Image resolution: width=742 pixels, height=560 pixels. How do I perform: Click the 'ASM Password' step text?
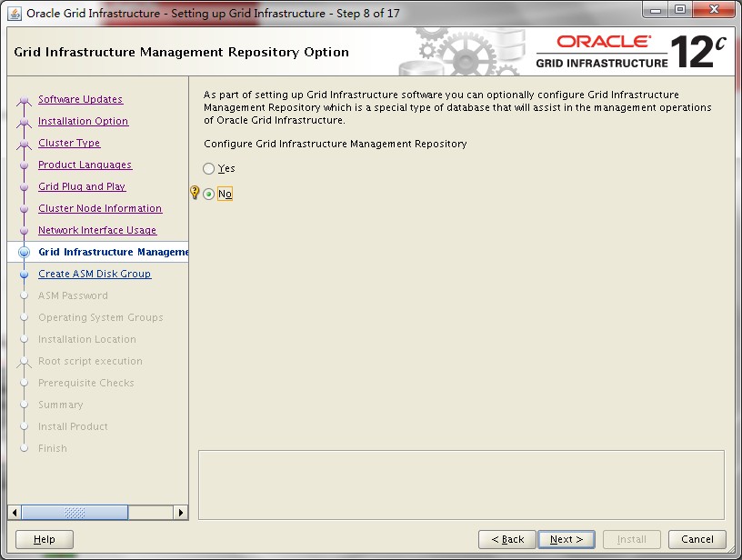[x=73, y=295]
